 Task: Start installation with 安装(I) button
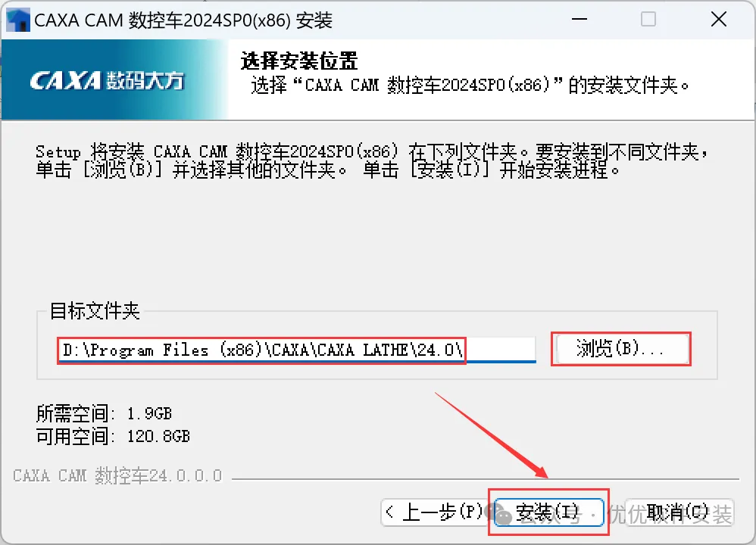549,512
